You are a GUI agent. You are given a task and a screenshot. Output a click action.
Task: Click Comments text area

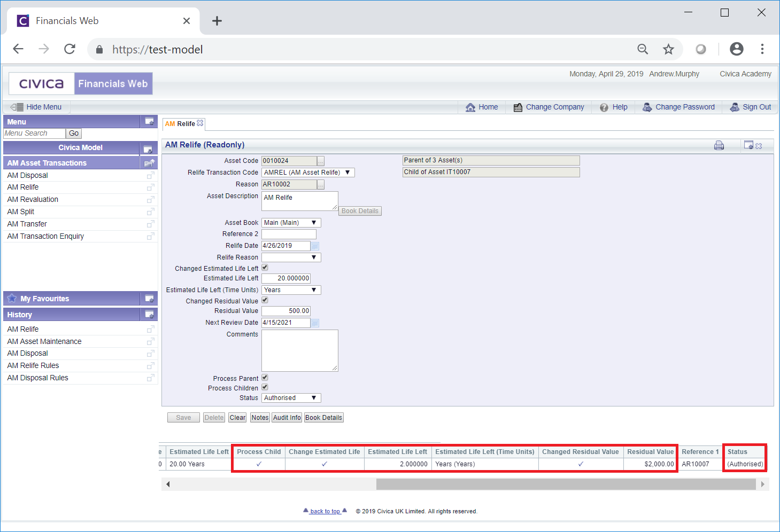click(300, 350)
